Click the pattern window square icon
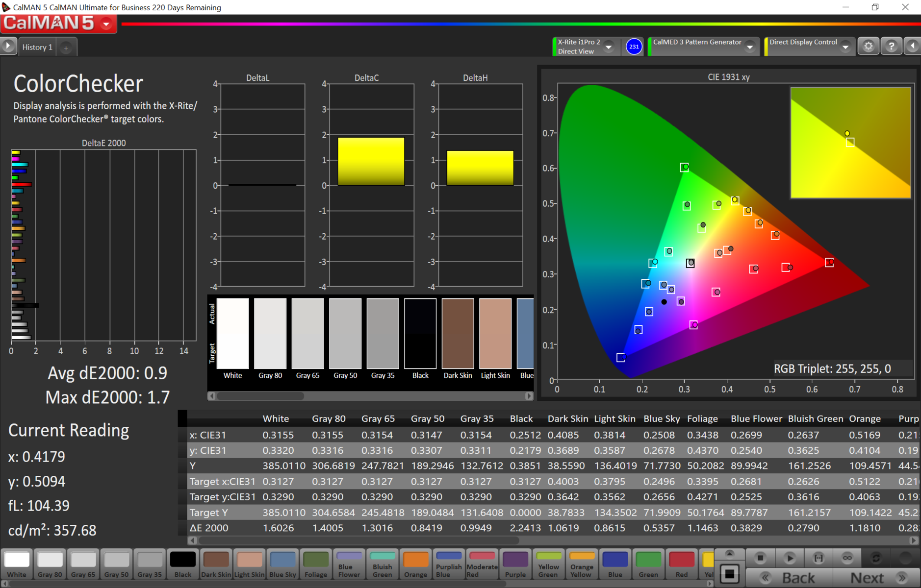The height and width of the screenshot is (588, 921). click(x=729, y=574)
